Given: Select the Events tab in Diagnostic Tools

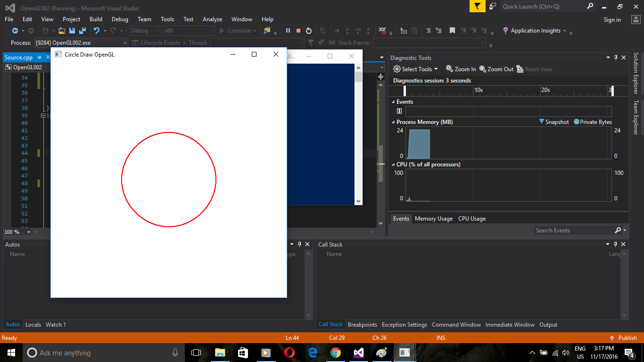Looking at the screenshot, I should 401,219.
